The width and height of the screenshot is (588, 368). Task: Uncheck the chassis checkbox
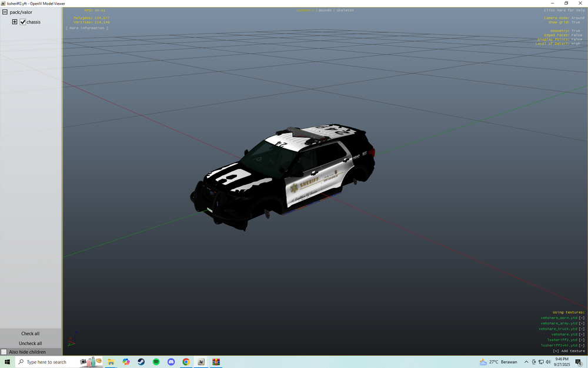click(x=22, y=22)
